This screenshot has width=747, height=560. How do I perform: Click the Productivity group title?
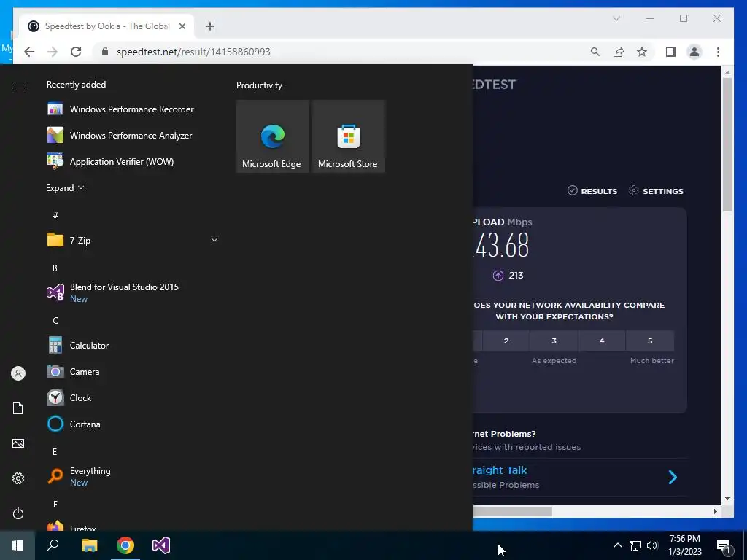point(259,85)
